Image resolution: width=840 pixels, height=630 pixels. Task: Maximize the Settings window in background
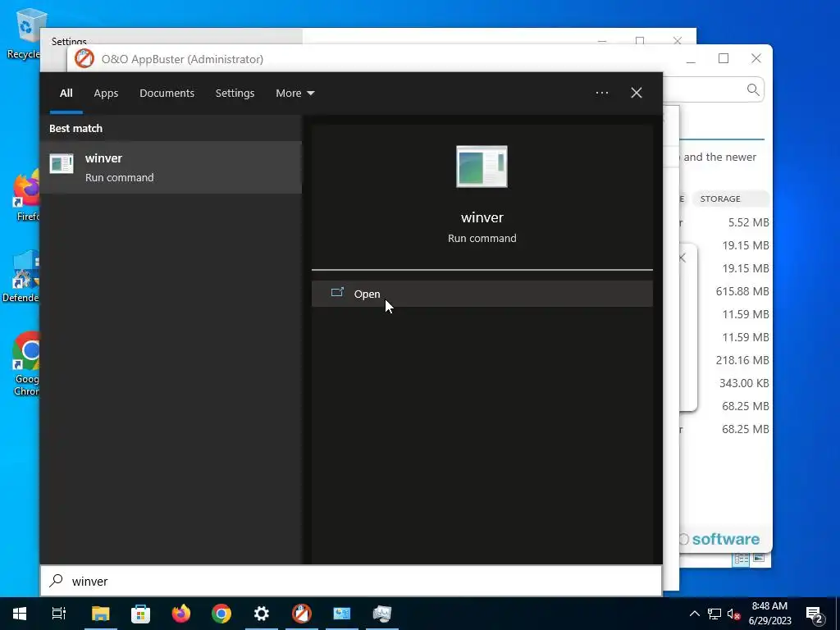tap(640, 40)
